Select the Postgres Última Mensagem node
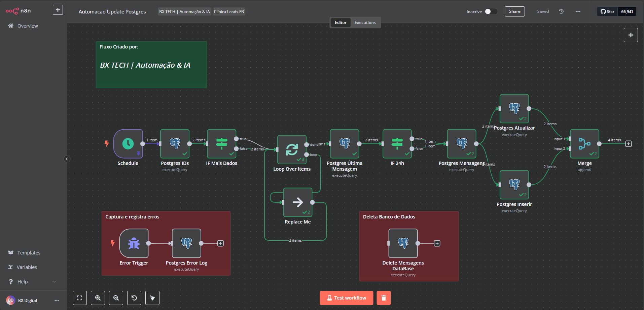Screen dimensions: 644x310 coord(345,144)
